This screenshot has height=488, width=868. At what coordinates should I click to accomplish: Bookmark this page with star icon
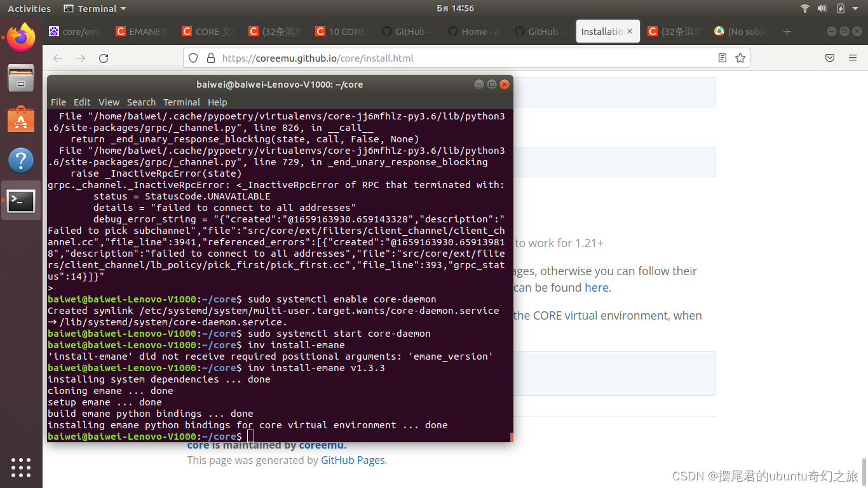[740, 58]
